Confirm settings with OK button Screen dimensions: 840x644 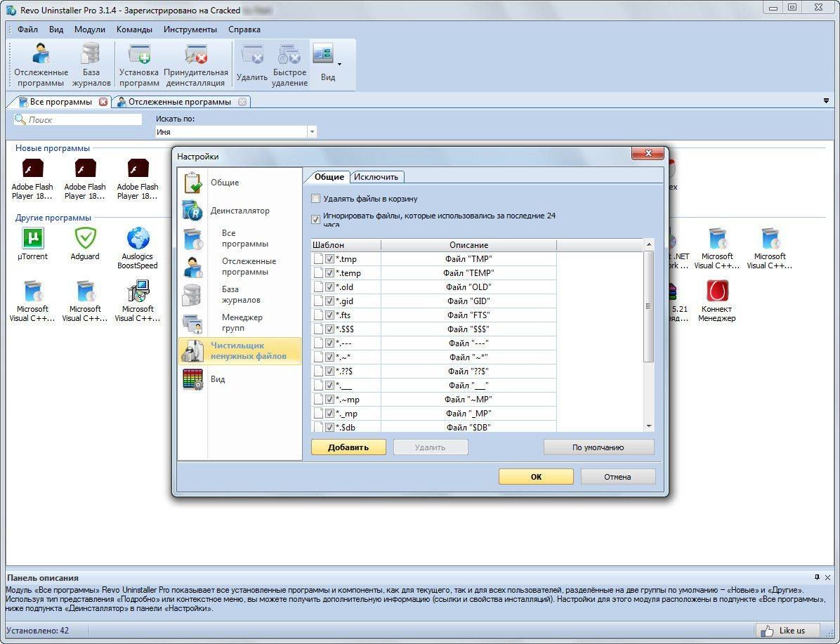[x=536, y=477]
